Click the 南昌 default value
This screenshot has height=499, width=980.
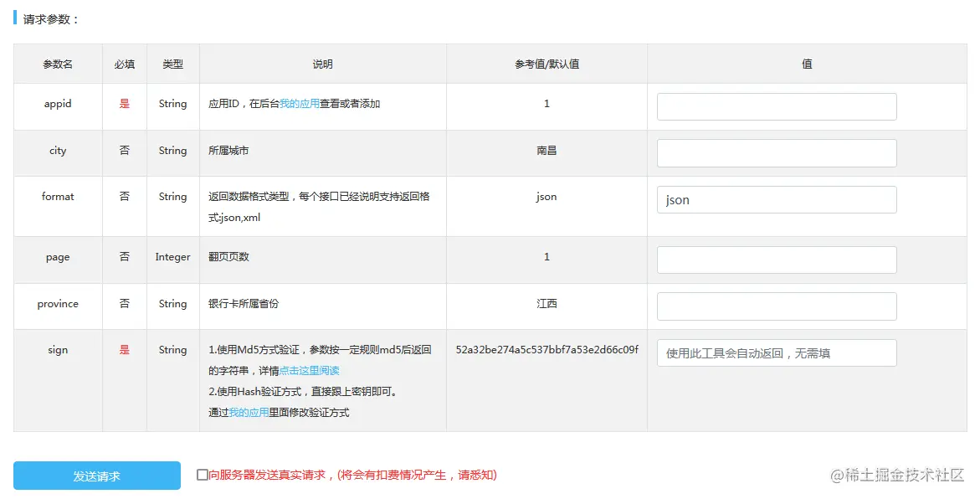click(546, 151)
